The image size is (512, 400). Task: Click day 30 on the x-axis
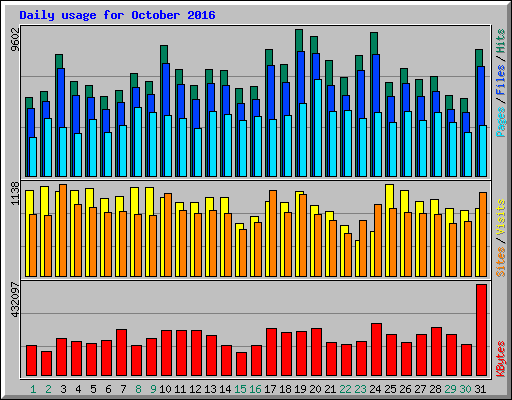[x=465, y=389]
